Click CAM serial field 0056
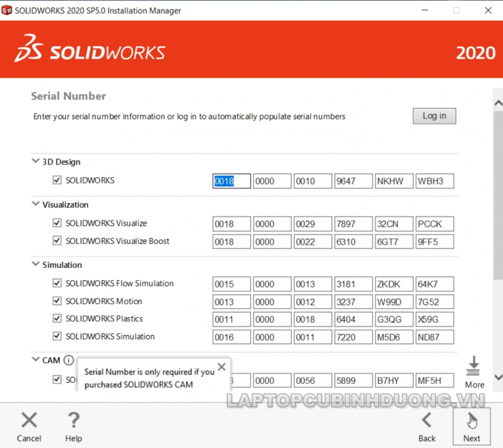The image size is (503, 448). 313,380
